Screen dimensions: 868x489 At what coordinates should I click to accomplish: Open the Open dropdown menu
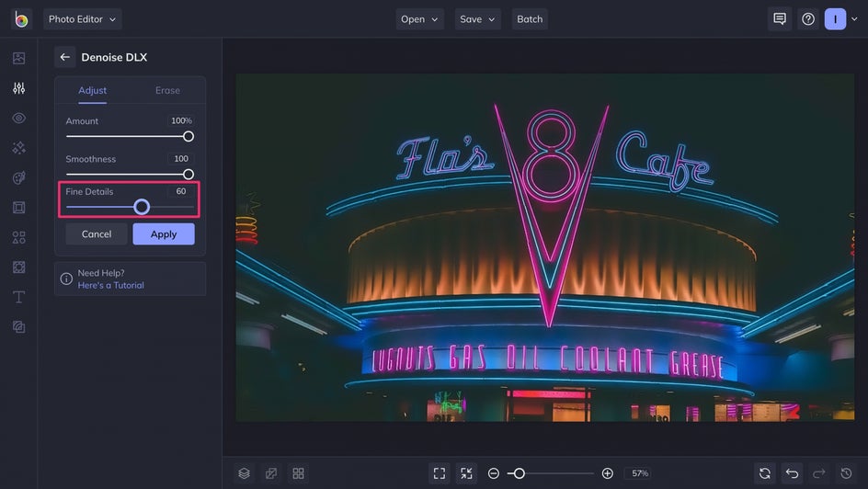[x=419, y=19]
